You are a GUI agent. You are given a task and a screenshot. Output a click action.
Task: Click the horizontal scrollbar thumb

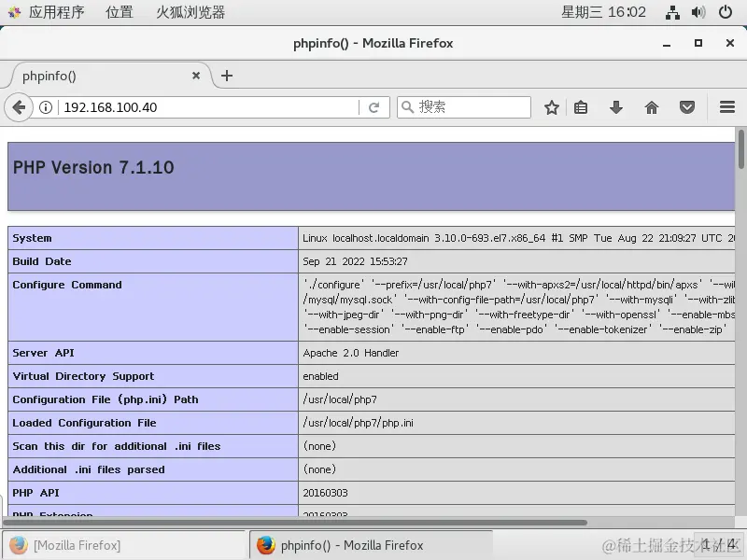295,523
